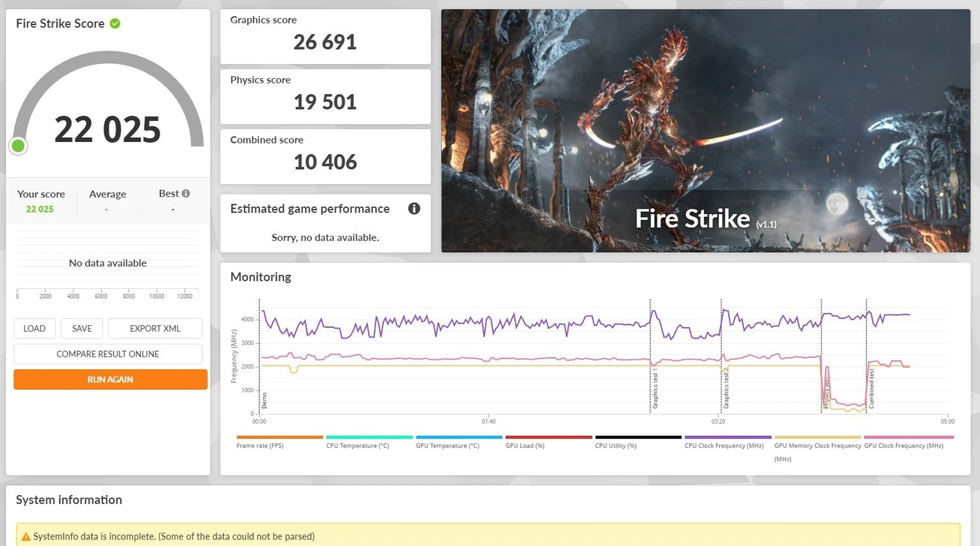
Task: Click the Demo marker on chart
Action: tap(264, 400)
